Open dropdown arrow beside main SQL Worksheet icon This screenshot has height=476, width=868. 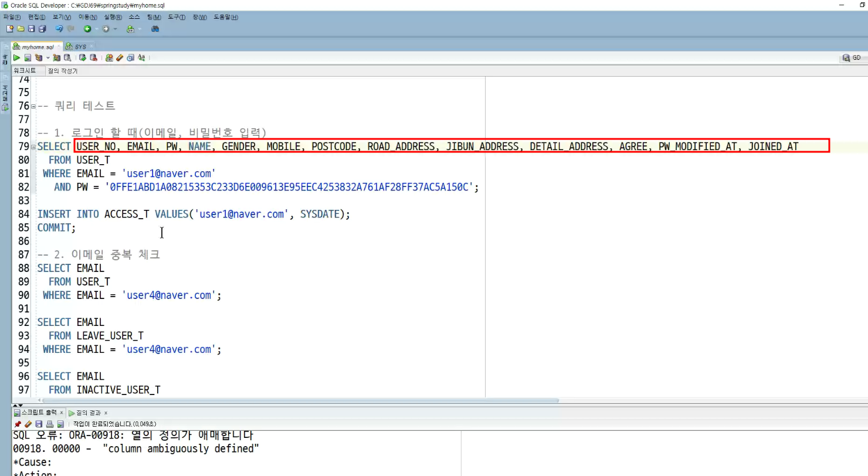tap(140, 29)
